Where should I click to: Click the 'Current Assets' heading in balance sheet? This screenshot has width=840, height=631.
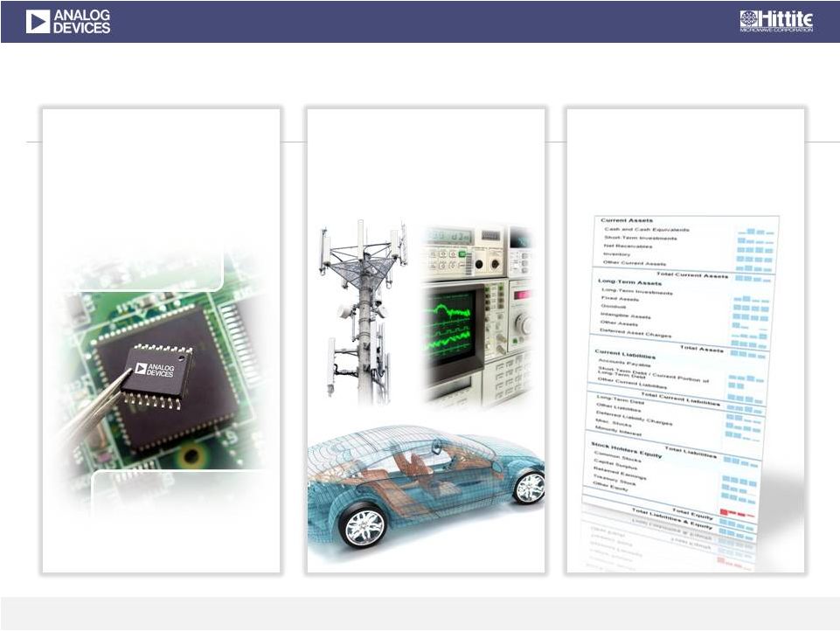pyautogui.click(x=626, y=220)
